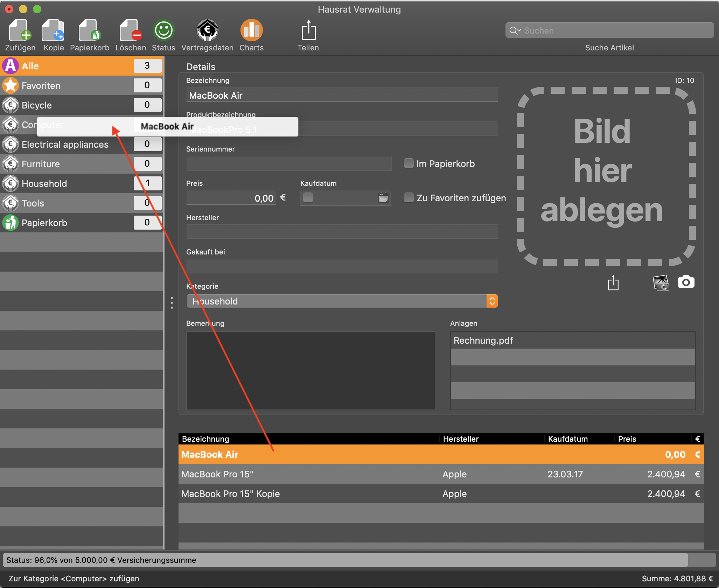This screenshot has width=719, height=588.
Task: Click the Alle count badge 3
Action: tap(147, 65)
